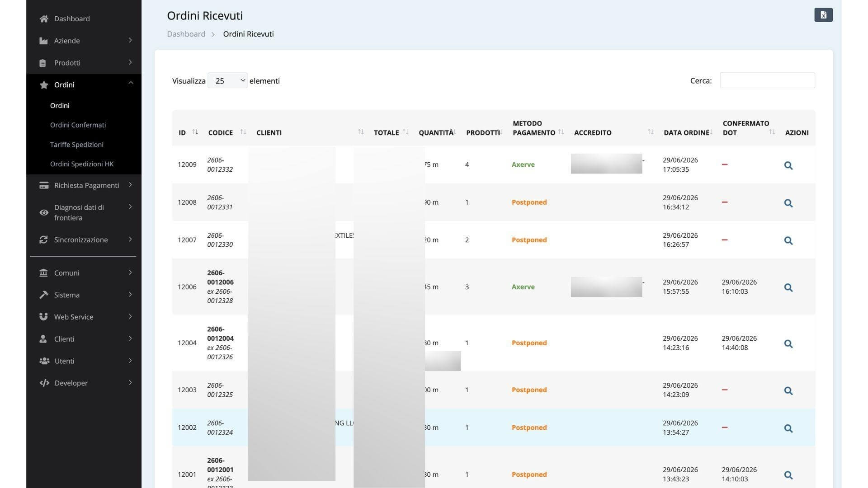Click magnifier icon for order 12002
This screenshot has width=868, height=488.
(x=788, y=428)
